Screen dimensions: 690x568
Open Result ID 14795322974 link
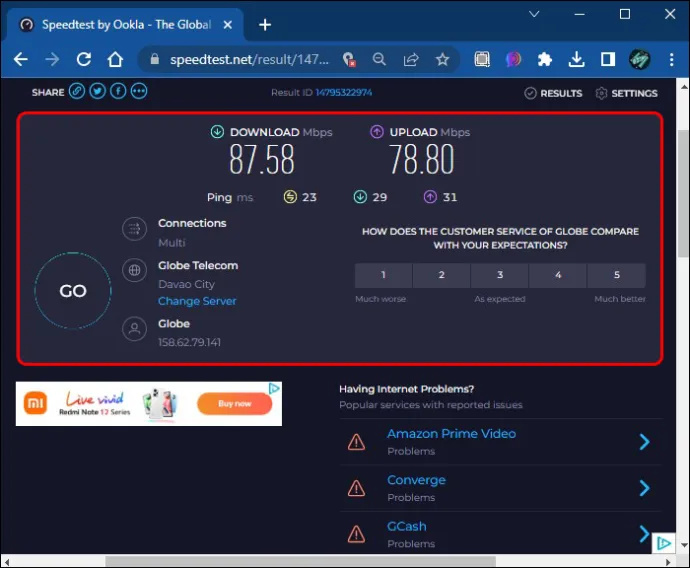coord(344,92)
